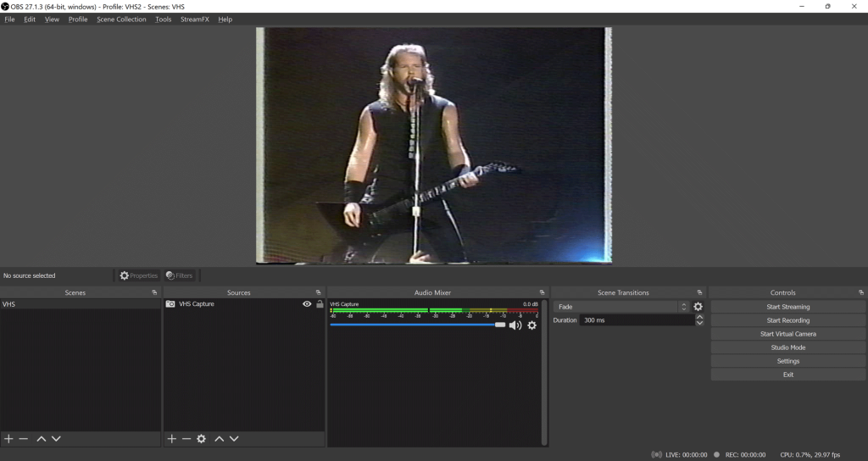868x461 pixels.
Task: Add a new scene with plus icon
Action: click(8, 439)
